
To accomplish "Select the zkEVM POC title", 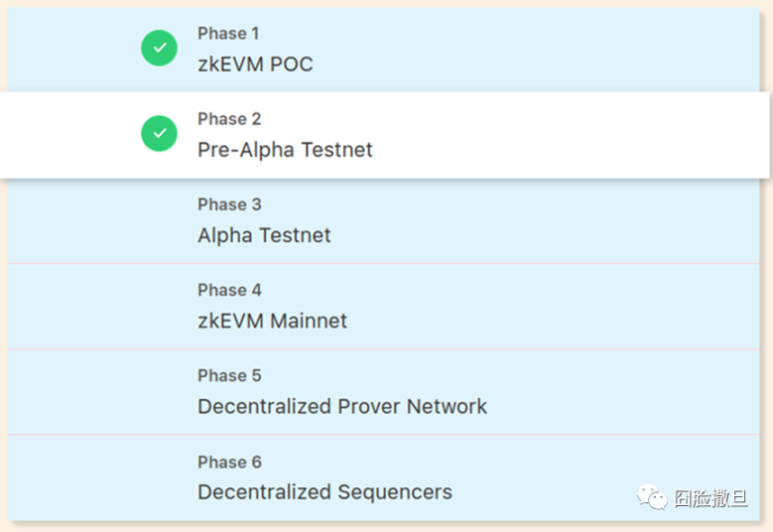I will tap(255, 65).
